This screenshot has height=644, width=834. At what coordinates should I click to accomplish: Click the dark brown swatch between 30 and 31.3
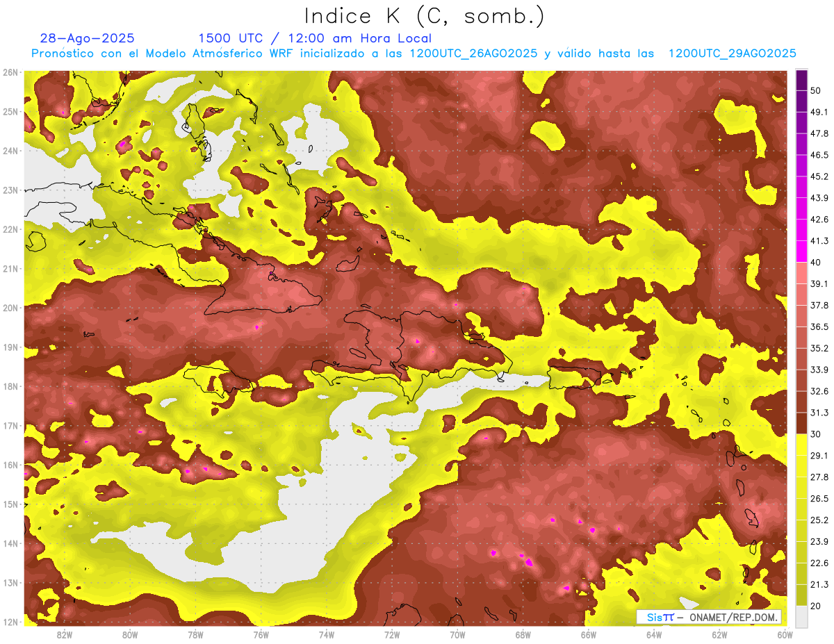(x=801, y=423)
